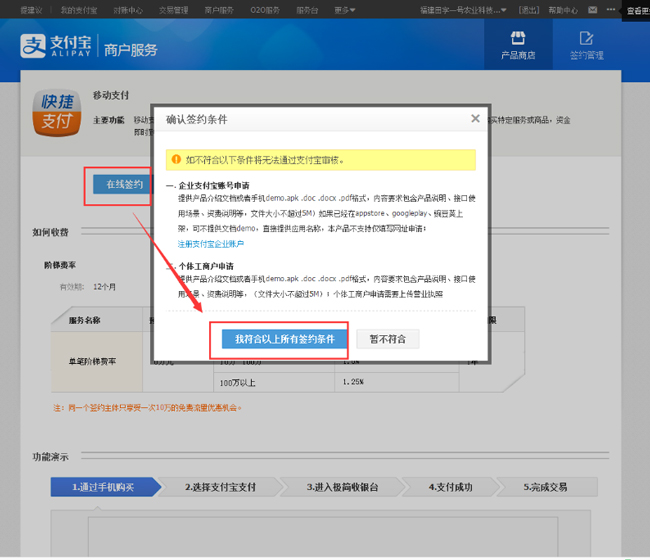Open 交易管理 menu item

pos(173,10)
